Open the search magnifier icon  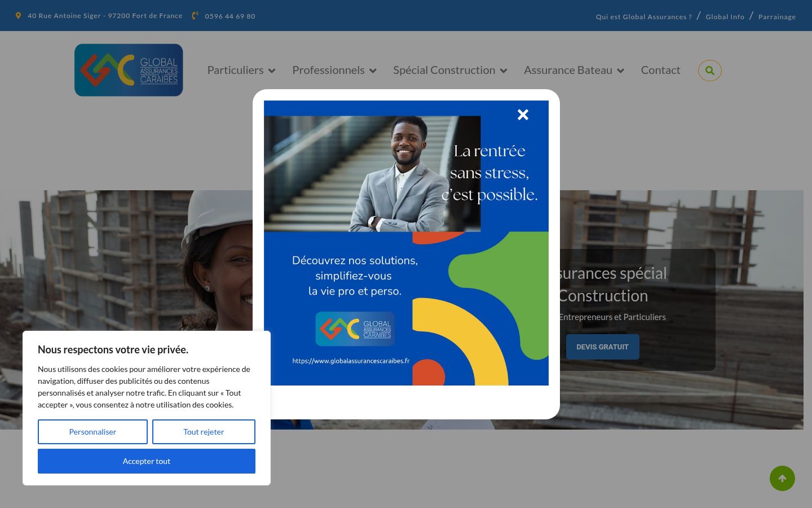709,71
